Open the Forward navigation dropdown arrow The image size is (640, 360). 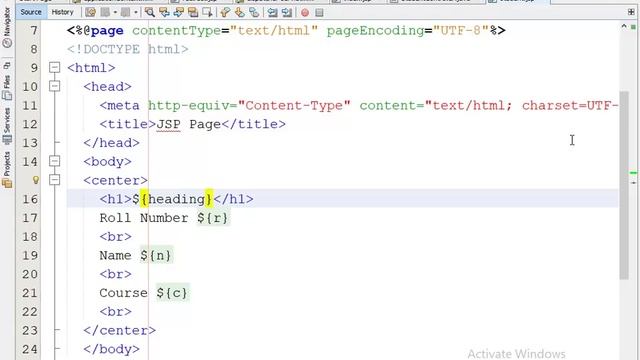136,13
